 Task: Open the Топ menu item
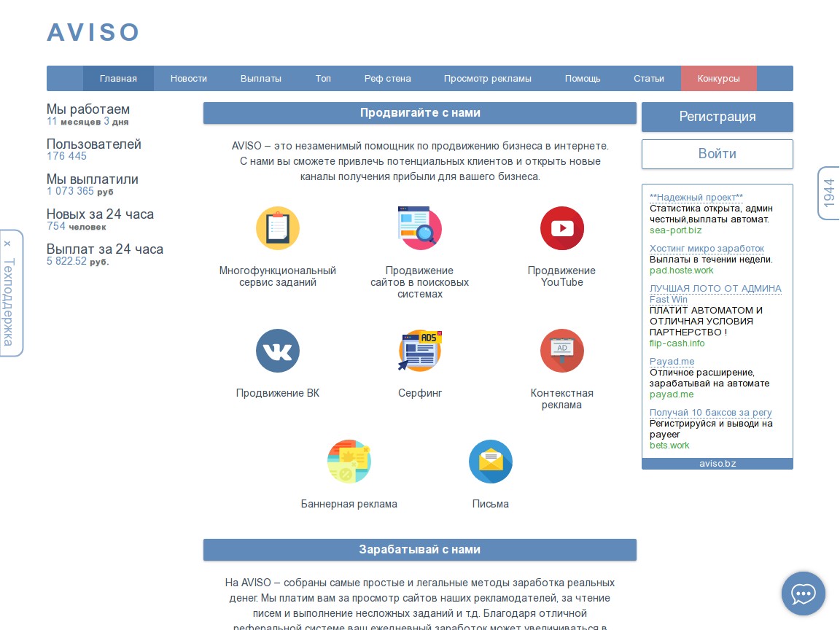coord(323,79)
